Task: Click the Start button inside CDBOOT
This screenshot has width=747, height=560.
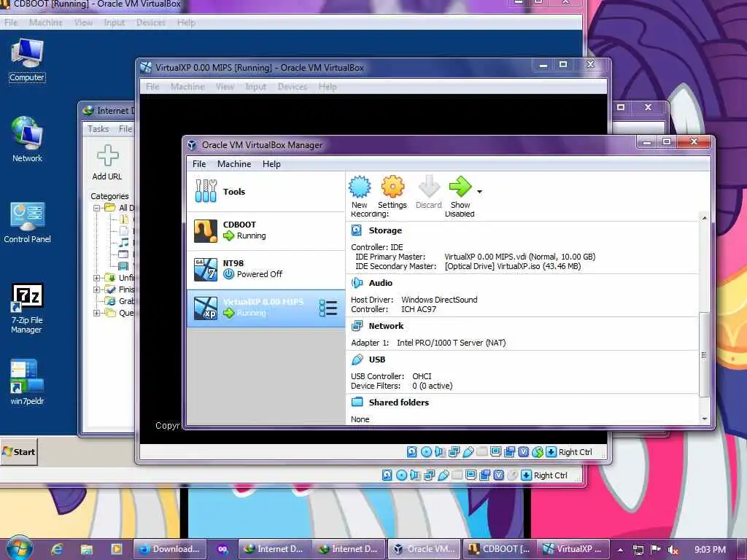Action: 19,451
